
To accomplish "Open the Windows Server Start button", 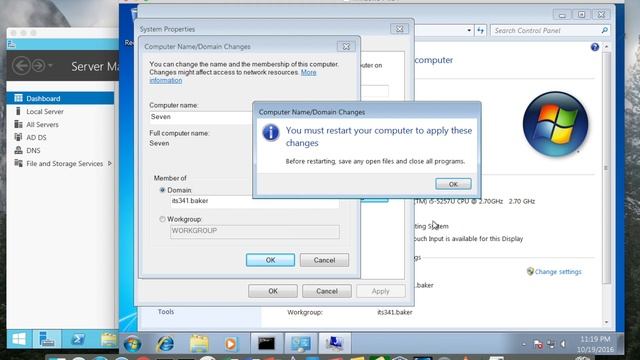I will point(19,339).
